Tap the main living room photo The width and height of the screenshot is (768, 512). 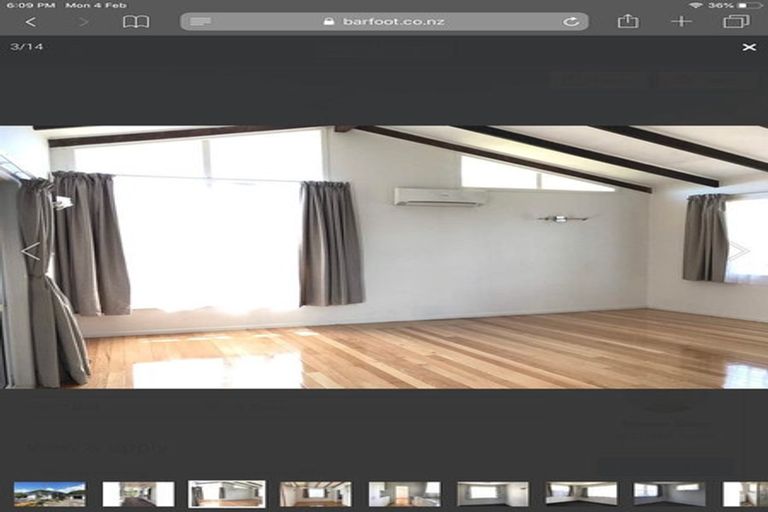(384, 257)
